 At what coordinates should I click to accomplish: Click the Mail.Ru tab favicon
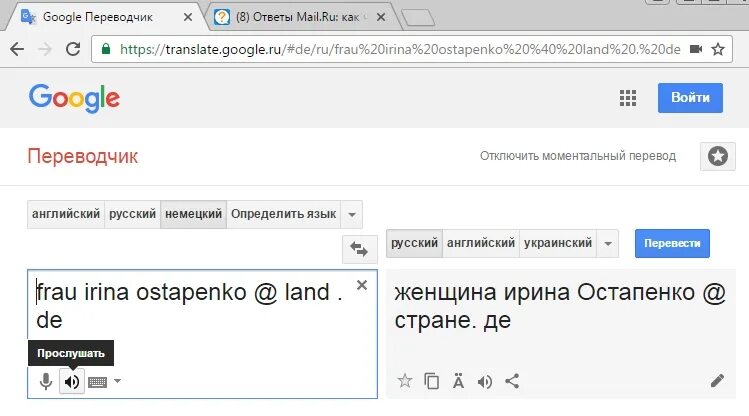[x=222, y=17]
